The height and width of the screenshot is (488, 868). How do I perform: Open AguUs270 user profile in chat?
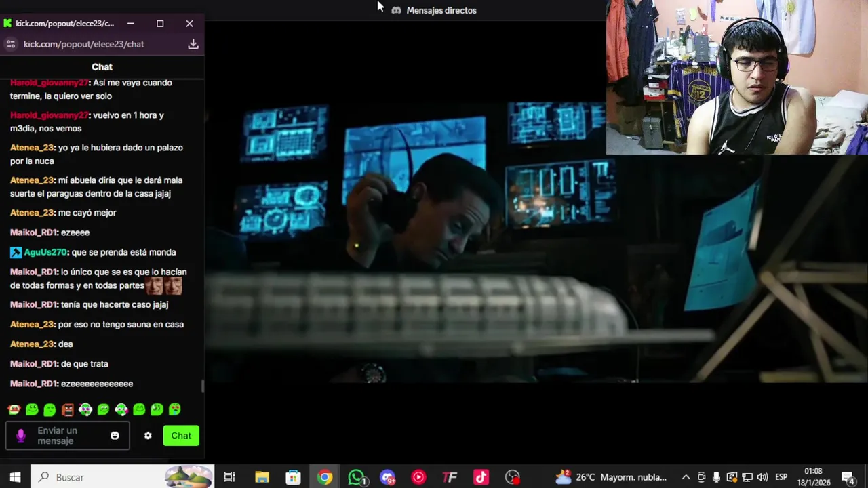(x=45, y=252)
